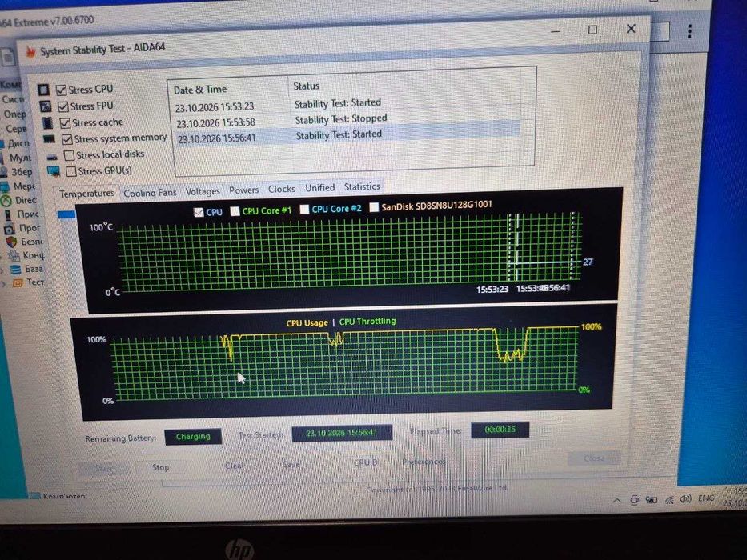Screen dimensions: 747x560
Task: Click the Close button in stability test
Action: pos(594,458)
